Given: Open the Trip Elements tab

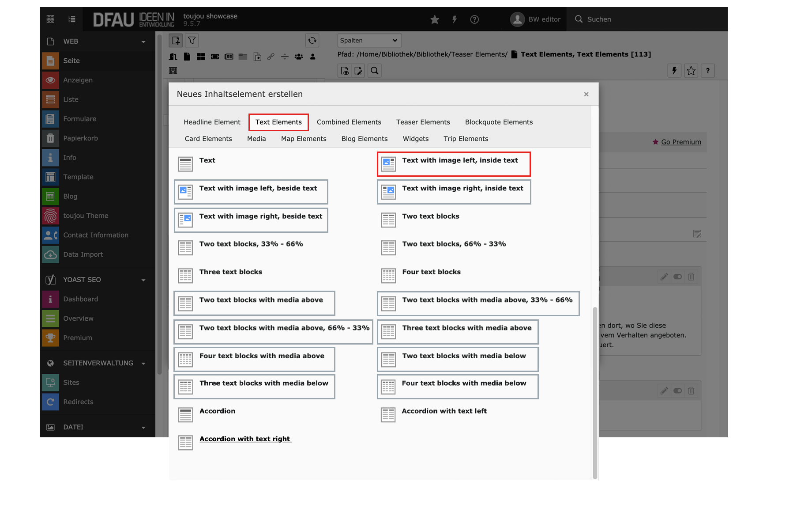Looking at the screenshot, I should click(x=466, y=139).
